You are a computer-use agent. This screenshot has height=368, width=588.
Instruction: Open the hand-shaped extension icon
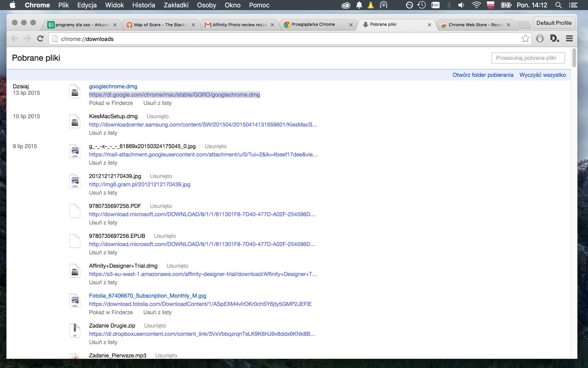point(540,39)
